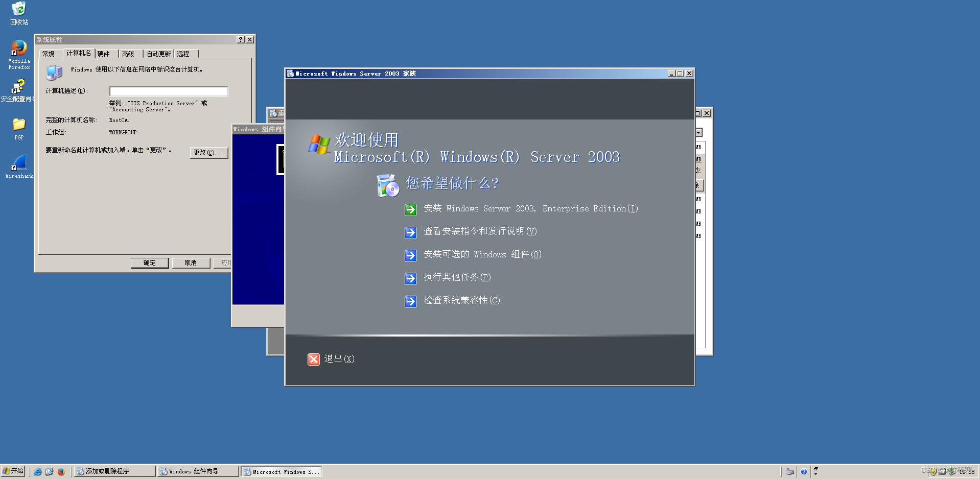
Task: Launch Internet Explorer from the quick launch bar
Action: pyautogui.click(x=38, y=472)
